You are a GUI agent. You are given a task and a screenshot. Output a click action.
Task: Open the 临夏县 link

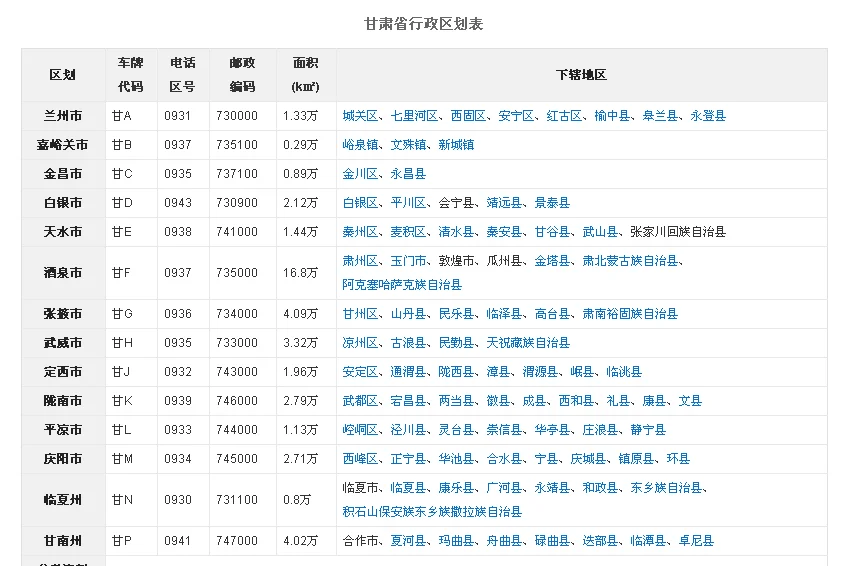pos(408,489)
